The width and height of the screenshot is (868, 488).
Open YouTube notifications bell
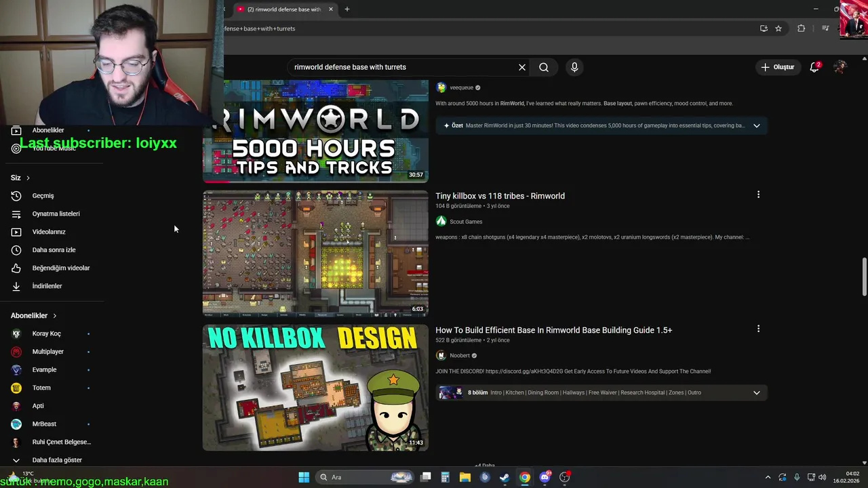click(814, 67)
